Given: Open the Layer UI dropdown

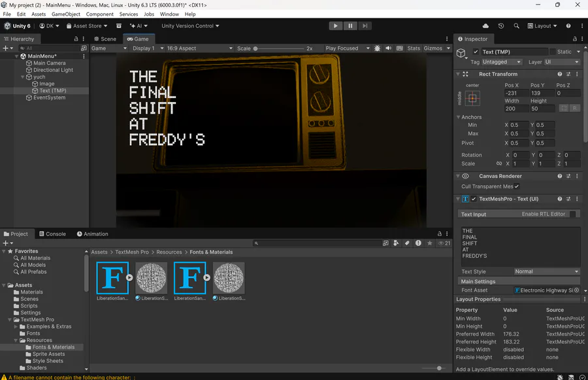Looking at the screenshot, I should click(x=562, y=62).
